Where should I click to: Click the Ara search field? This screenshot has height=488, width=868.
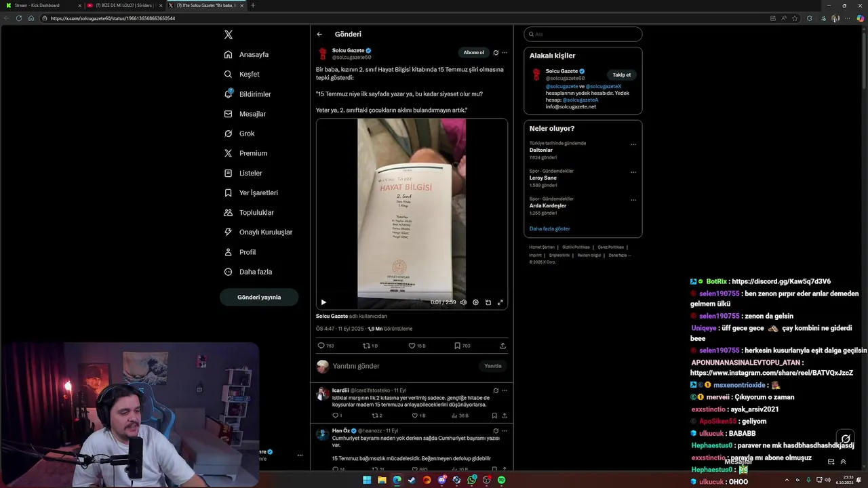[583, 34]
